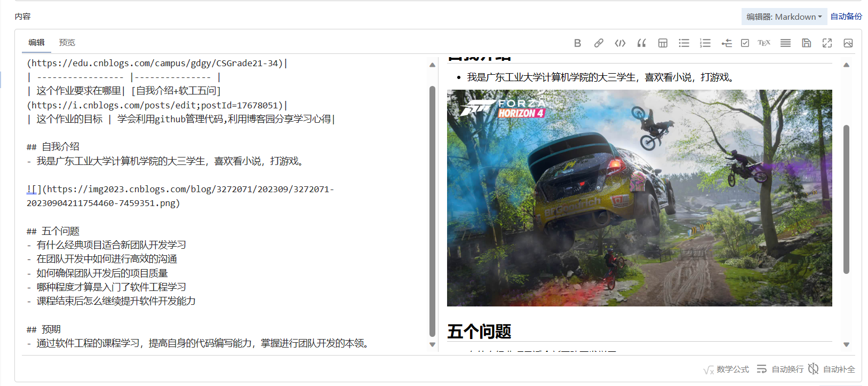This screenshot has width=868, height=386.
Task: Click the editor line '- 我是广东工业大学计算机学院的大三学生'
Action: (x=167, y=161)
